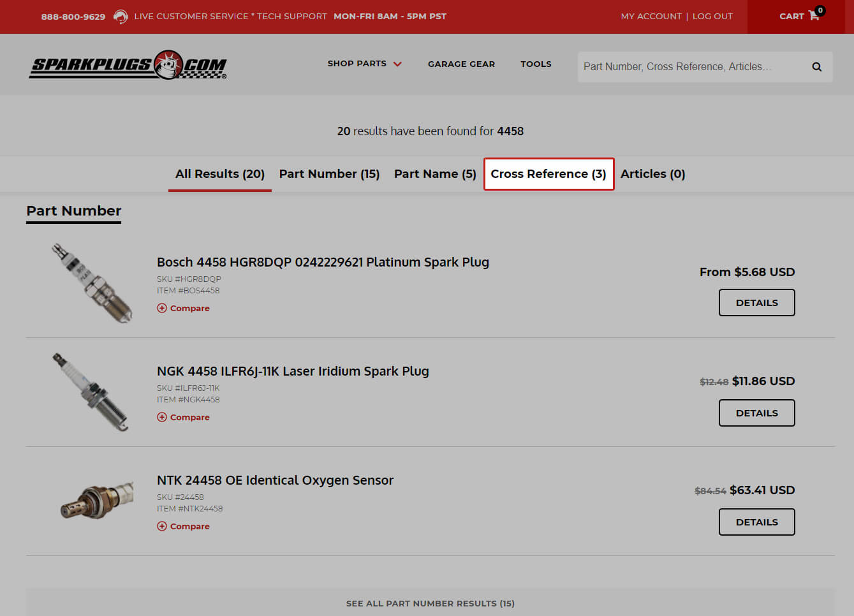Click price text $11.86 USD
Screen dimensions: 854x616
pos(763,381)
